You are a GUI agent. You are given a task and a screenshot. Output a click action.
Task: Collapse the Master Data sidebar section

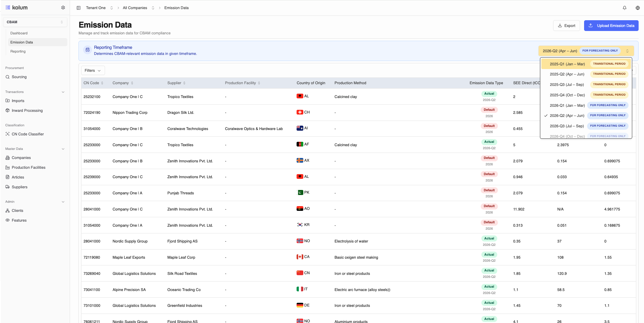tap(63, 149)
